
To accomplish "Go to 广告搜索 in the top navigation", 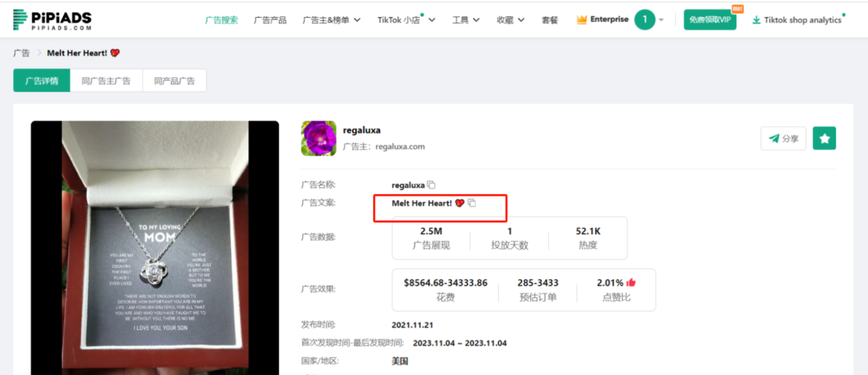I will tap(222, 20).
